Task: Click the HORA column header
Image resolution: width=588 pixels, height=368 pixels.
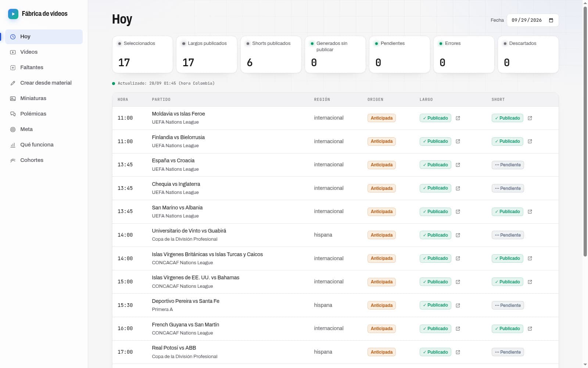Action: [x=123, y=100]
